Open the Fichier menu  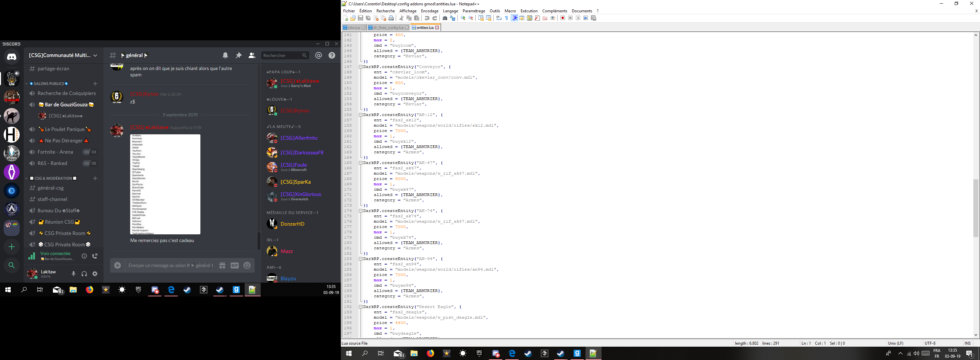[349, 11]
